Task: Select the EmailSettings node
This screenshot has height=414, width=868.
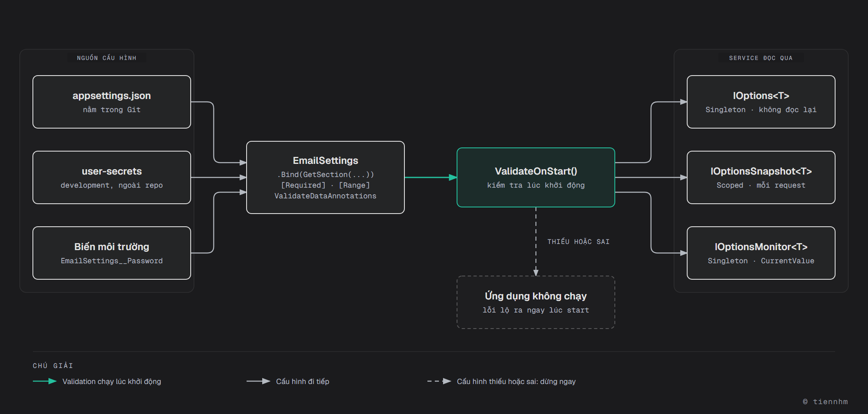Action: (x=325, y=177)
